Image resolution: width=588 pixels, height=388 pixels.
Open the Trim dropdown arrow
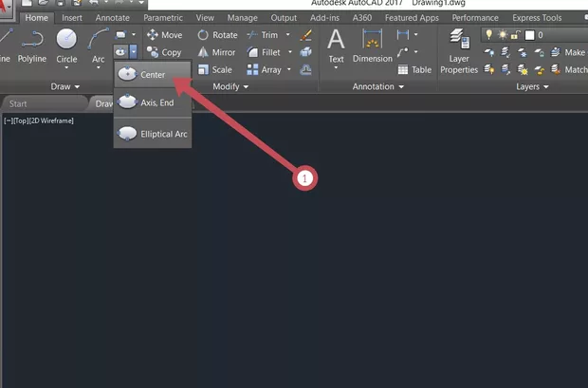289,35
